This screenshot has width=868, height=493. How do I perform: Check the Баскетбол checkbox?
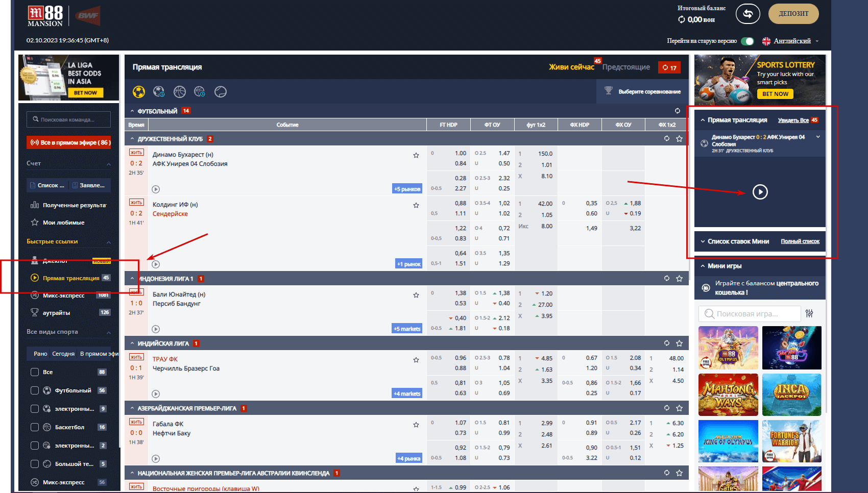click(35, 427)
